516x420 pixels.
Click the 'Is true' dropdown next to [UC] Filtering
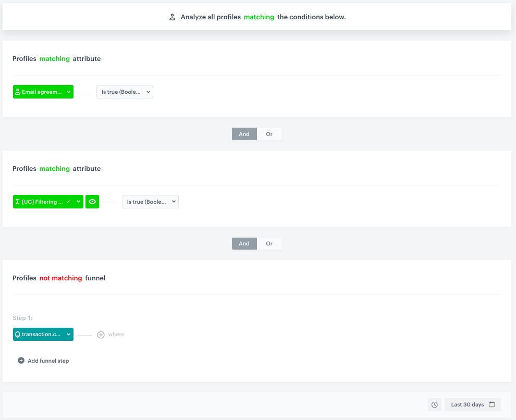(151, 202)
